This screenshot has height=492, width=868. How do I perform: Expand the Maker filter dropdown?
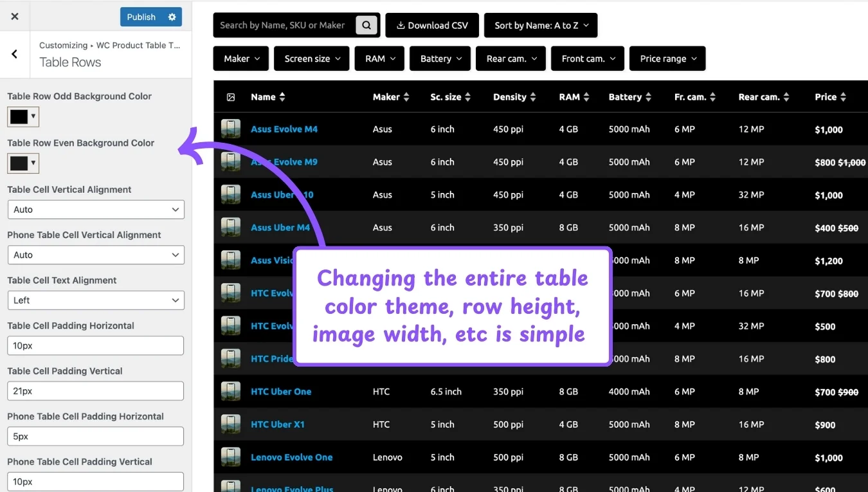click(x=241, y=59)
